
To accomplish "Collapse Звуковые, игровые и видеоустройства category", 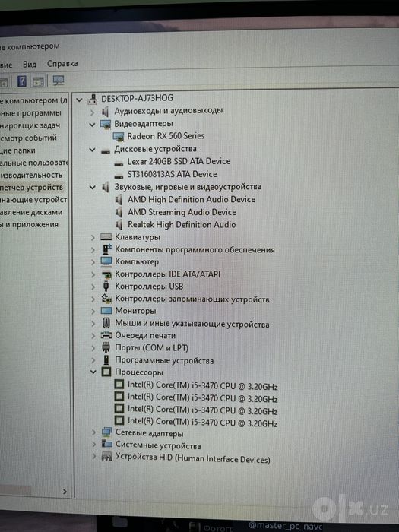I will coord(92,187).
